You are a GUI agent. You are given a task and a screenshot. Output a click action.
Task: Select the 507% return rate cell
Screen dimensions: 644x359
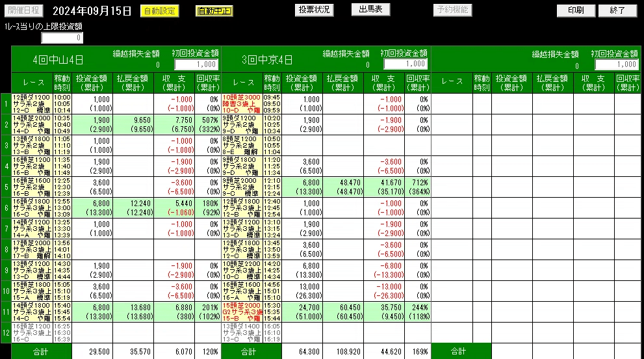coord(208,125)
